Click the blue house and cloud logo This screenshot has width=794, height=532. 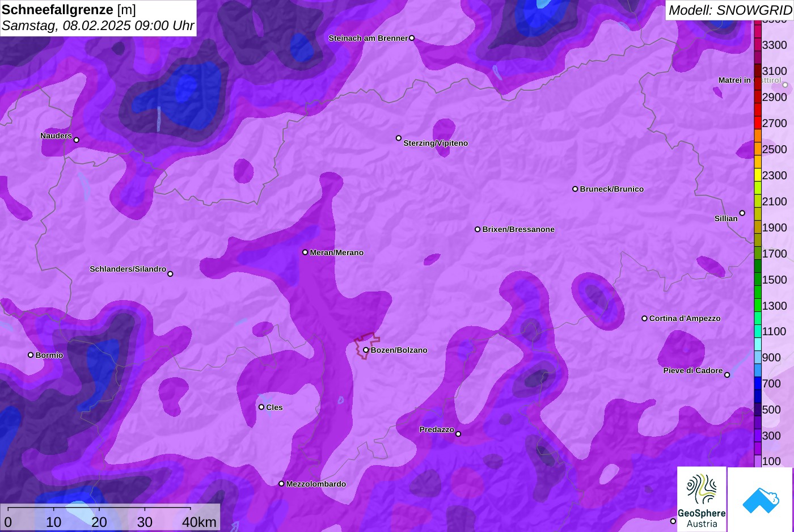[761, 500]
